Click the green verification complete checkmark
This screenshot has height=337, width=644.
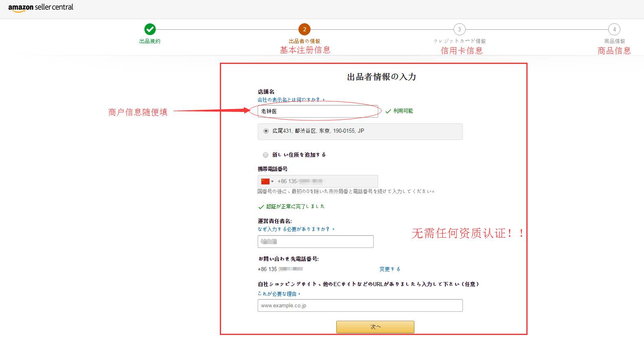261,207
